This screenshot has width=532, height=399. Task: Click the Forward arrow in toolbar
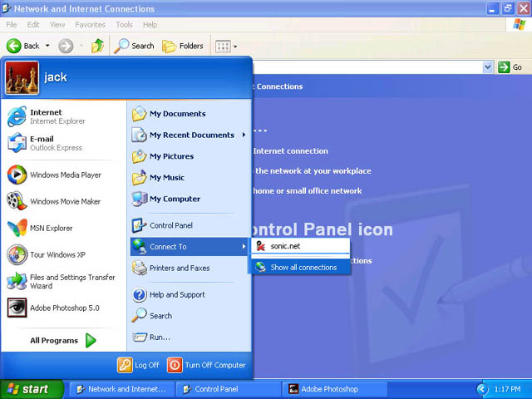66,46
